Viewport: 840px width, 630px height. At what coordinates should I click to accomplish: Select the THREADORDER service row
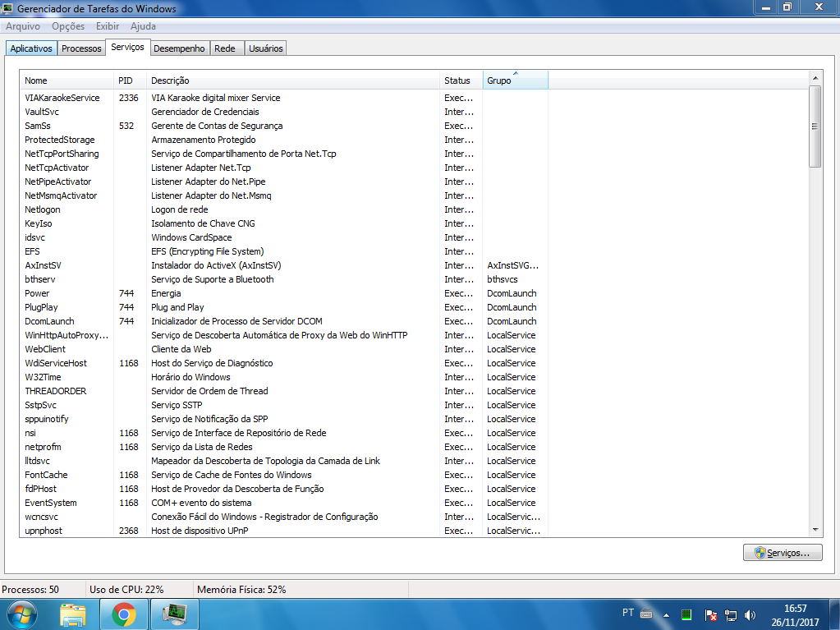[284, 390]
